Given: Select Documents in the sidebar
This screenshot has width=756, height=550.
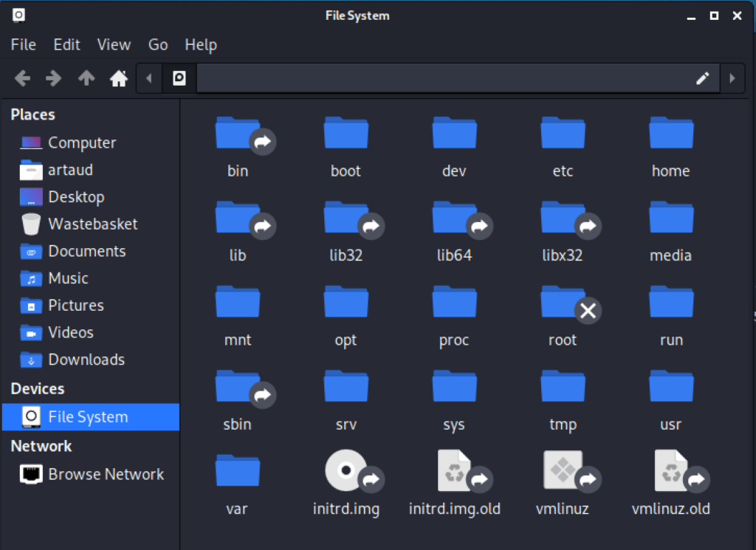Looking at the screenshot, I should click(91, 251).
